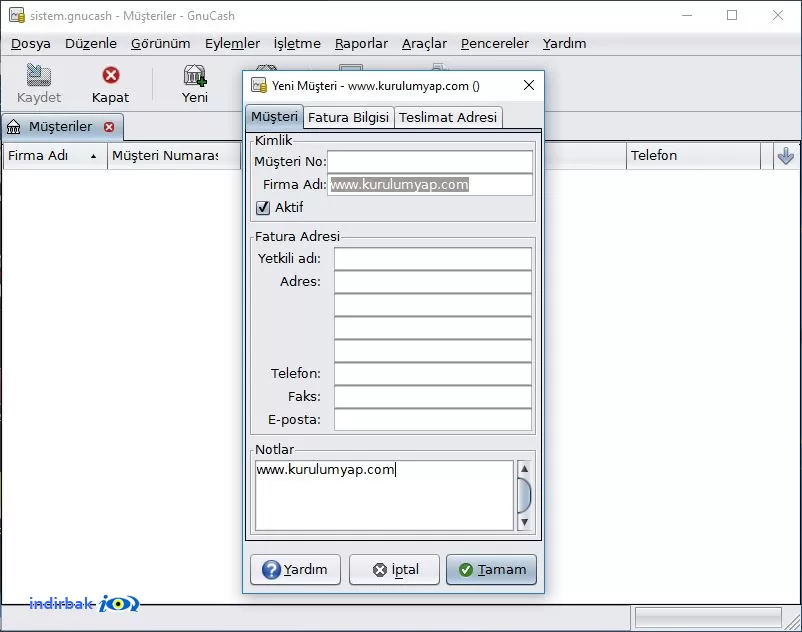Open the İşletme menu
This screenshot has height=632, width=802.
297,44
